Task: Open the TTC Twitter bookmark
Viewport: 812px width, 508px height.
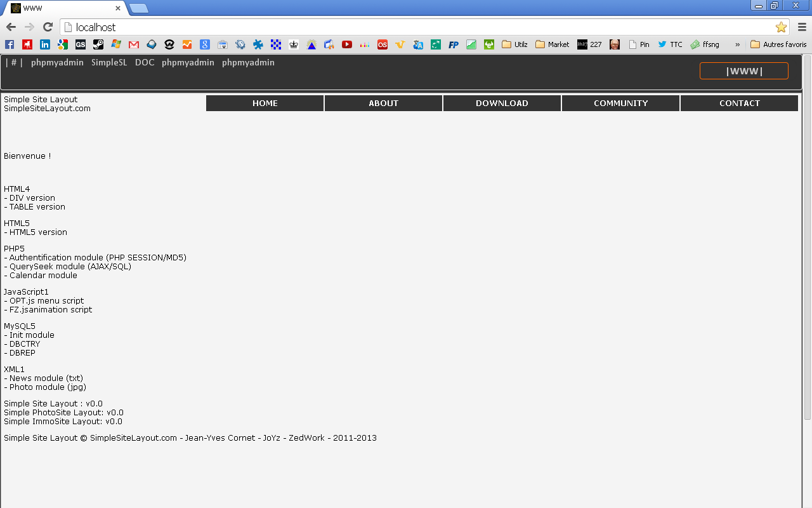Action: click(x=668, y=44)
